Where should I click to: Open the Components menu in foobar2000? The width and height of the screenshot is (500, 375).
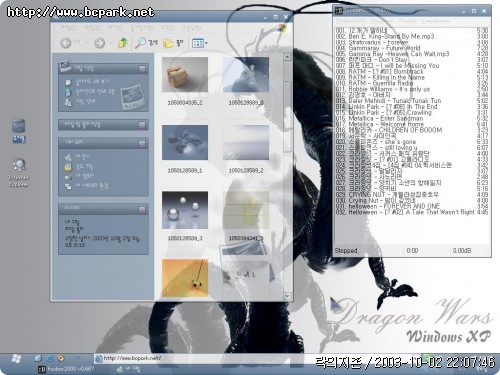tap(436, 21)
